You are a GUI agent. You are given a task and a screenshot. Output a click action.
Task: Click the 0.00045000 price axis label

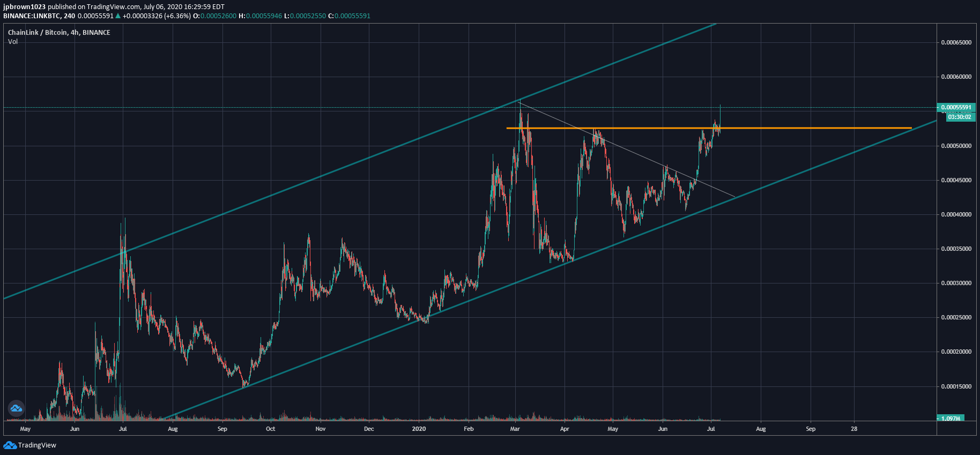click(x=956, y=180)
